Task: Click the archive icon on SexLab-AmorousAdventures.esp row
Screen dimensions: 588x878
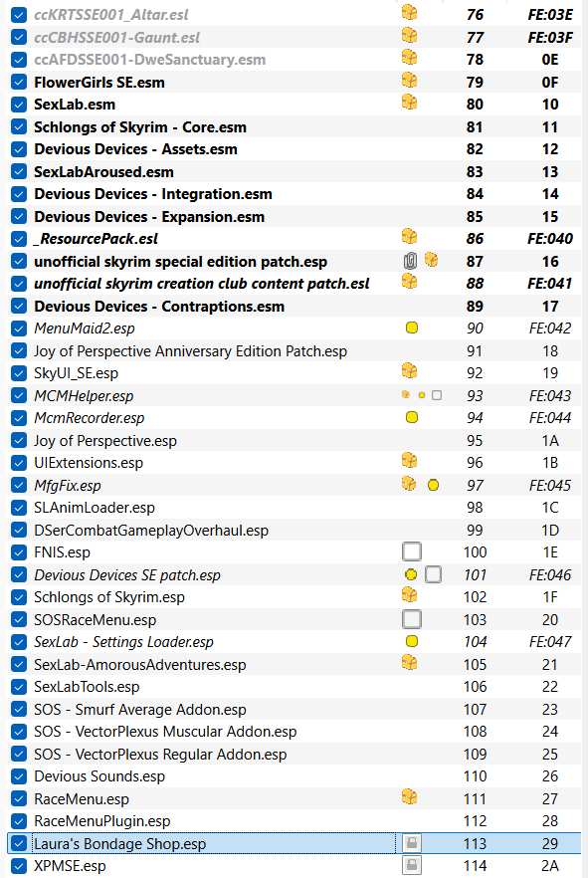Action: [410, 663]
